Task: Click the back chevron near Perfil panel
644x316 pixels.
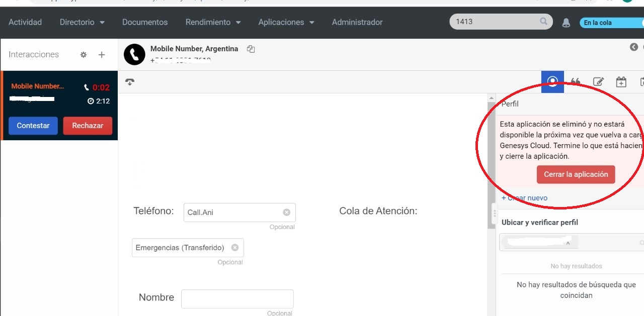Action: (x=633, y=47)
